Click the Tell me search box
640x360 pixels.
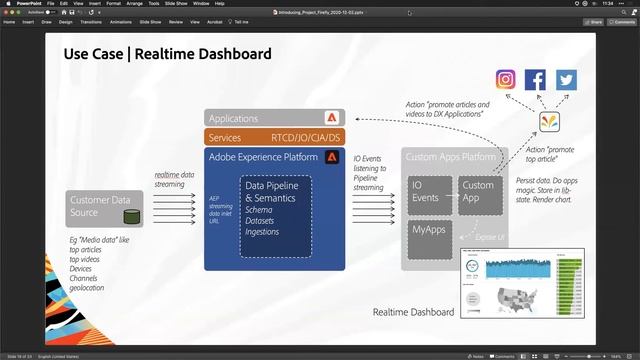pos(238,22)
